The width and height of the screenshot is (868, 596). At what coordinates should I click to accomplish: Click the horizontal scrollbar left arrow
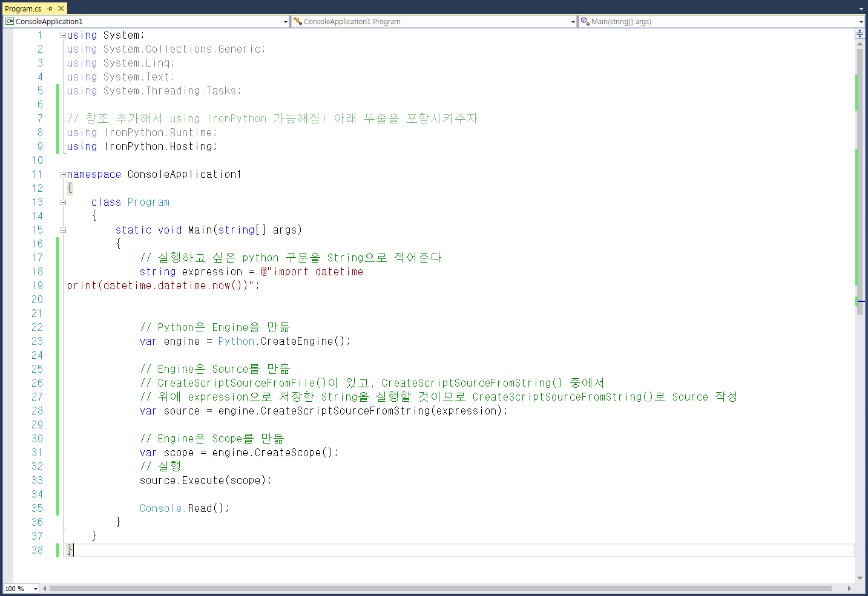tap(45, 589)
